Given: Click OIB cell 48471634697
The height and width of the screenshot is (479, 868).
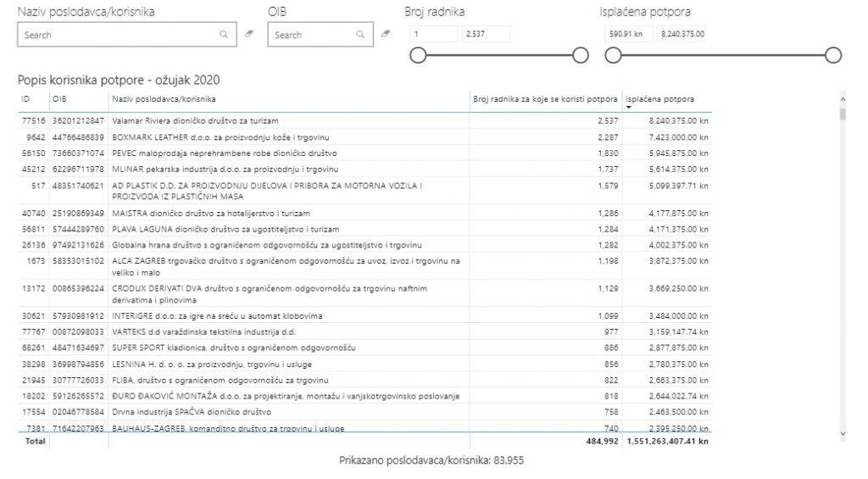Looking at the screenshot, I should [x=78, y=348].
